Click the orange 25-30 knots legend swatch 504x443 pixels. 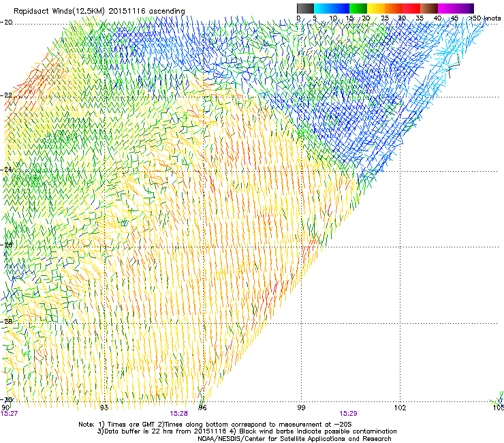click(x=394, y=8)
